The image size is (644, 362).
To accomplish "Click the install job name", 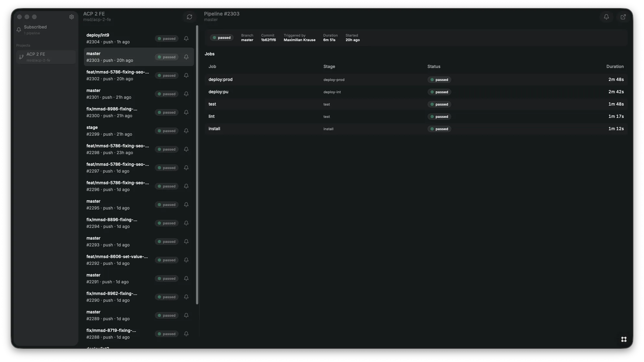I will 214,129.
